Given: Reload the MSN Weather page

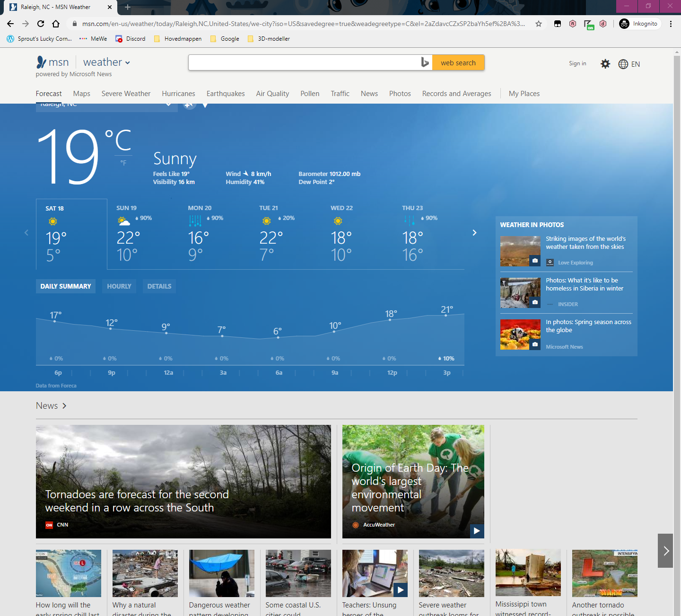Looking at the screenshot, I should point(41,24).
